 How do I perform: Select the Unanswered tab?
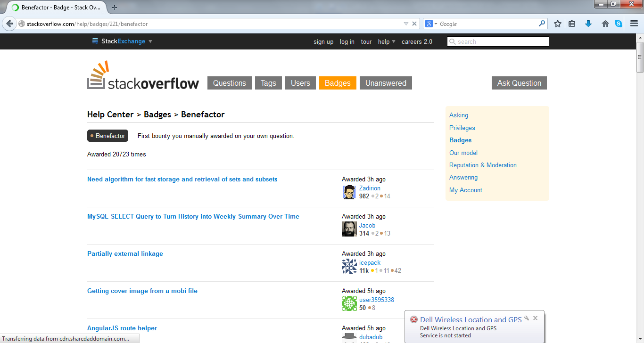click(x=386, y=82)
